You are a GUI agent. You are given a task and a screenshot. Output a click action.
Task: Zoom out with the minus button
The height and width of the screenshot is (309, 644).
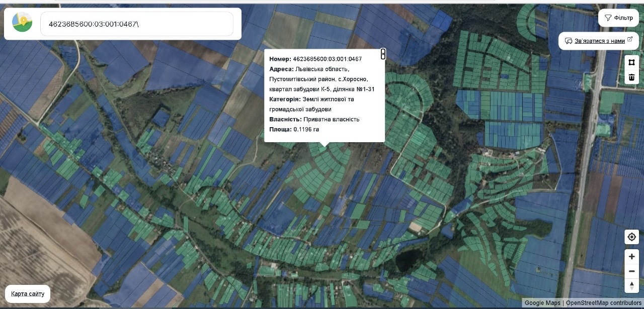point(631,271)
